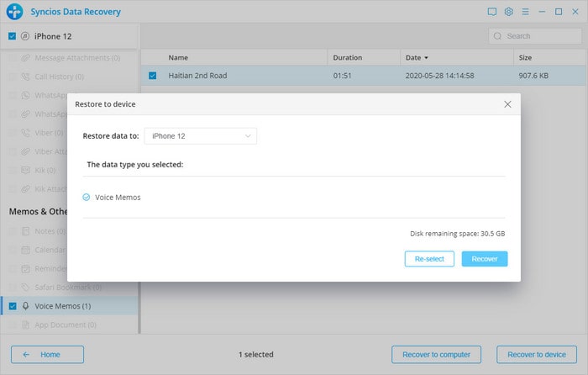Click the Duration column header
Screen dimensions: 588x375
(348, 58)
